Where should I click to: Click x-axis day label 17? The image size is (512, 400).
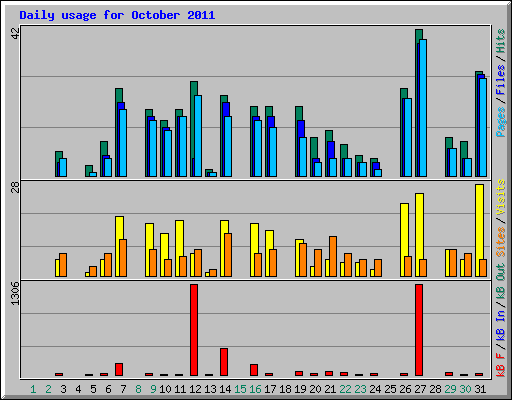coord(270,389)
